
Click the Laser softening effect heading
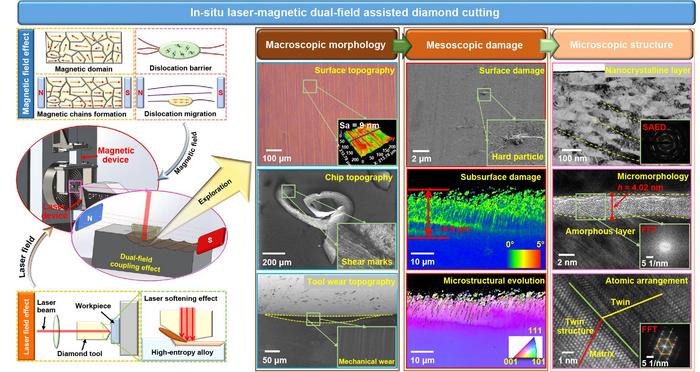pos(181,298)
